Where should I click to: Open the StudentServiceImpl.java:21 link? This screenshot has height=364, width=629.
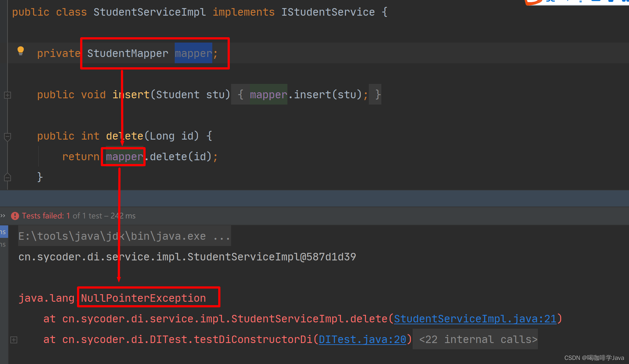click(475, 319)
